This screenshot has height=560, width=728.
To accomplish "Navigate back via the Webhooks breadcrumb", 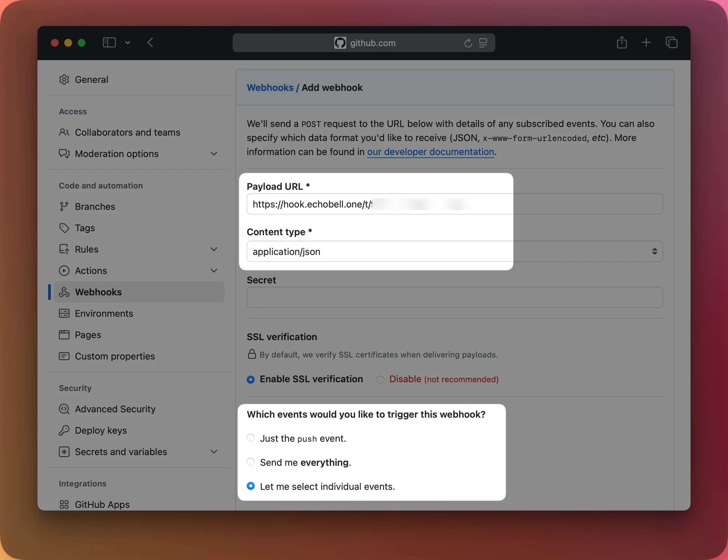I will pos(270,88).
